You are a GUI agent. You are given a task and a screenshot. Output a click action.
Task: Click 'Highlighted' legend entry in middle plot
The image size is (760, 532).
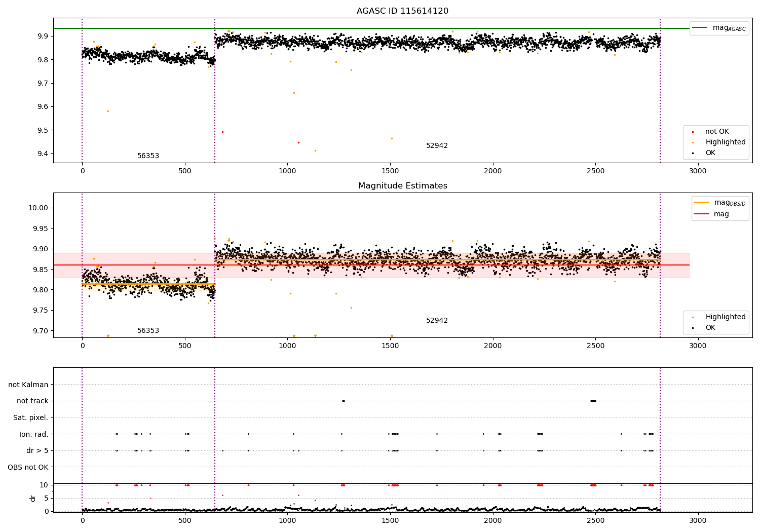click(725, 317)
